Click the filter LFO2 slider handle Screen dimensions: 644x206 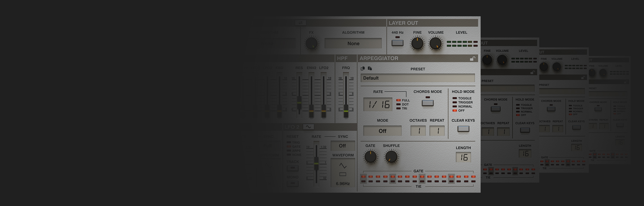324,111
